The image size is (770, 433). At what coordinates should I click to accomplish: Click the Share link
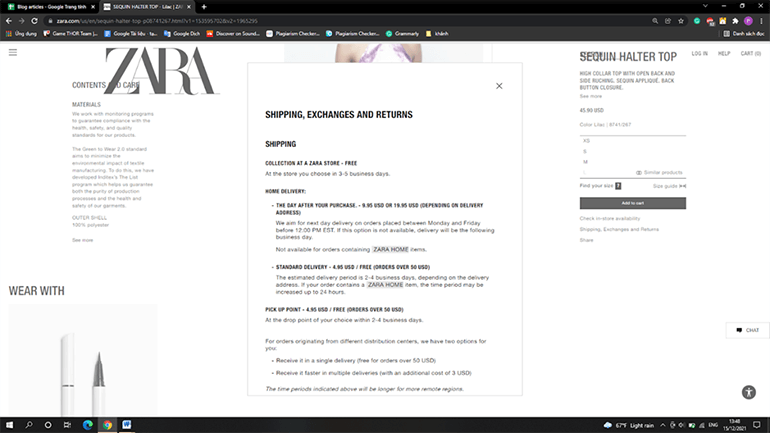pos(586,240)
